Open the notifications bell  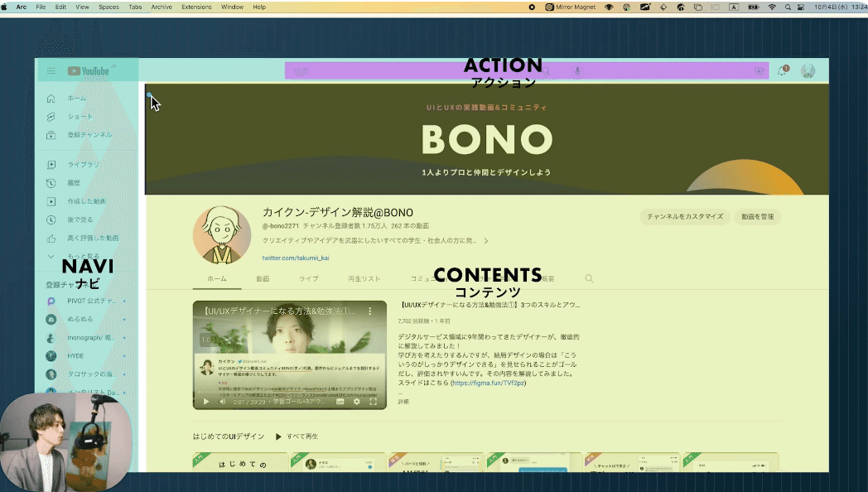[x=782, y=71]
